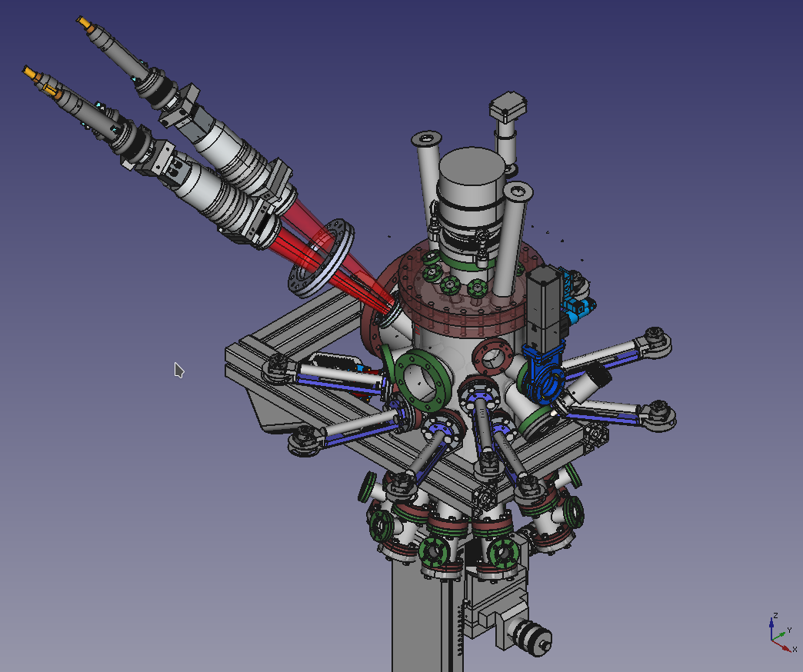Click the rectangular cap on the tallest tube
The image size is (803, 672).
point(508,104)
